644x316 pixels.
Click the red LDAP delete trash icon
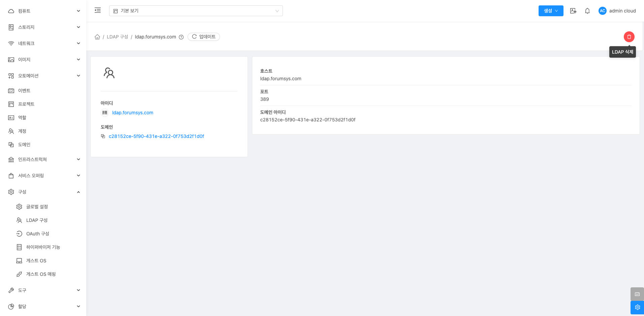[x=629, y=37]
